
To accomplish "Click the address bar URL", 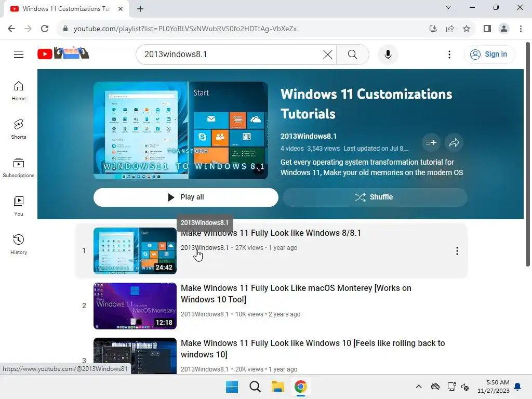I will (x=185, y=29).
